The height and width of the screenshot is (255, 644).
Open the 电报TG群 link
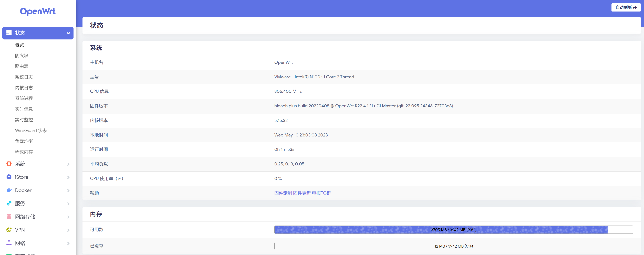[x=321, y=193]
